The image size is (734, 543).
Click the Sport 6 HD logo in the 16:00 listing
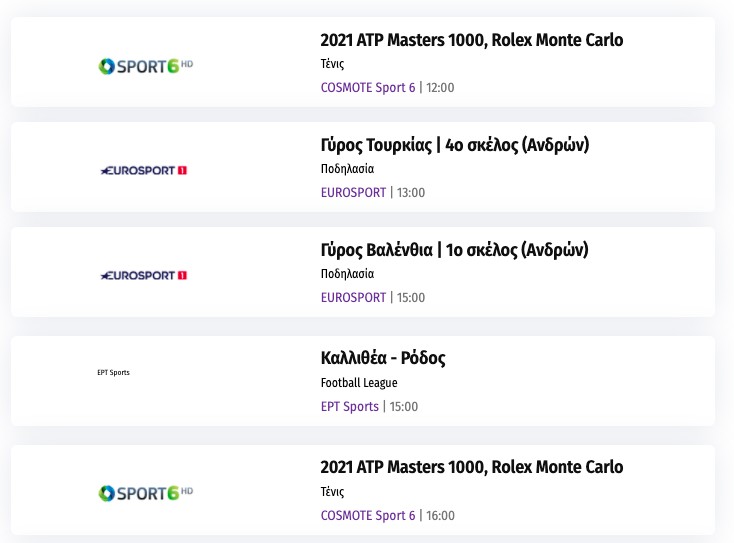coord(145,493)
